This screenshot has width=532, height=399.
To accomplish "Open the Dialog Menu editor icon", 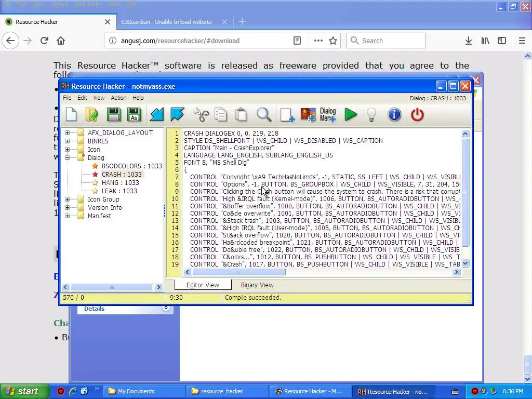I will coord(328,115).
